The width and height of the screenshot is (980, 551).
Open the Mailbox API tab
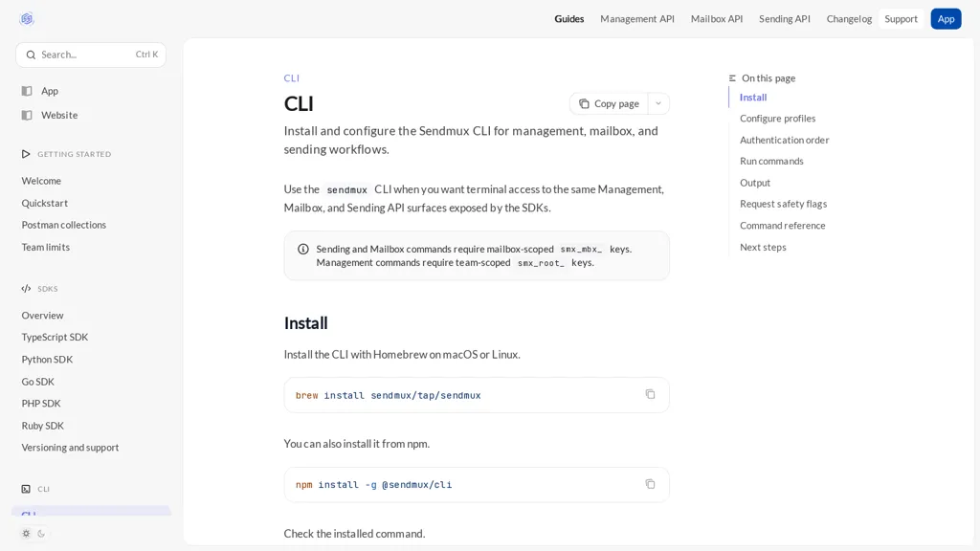[716, 19]
